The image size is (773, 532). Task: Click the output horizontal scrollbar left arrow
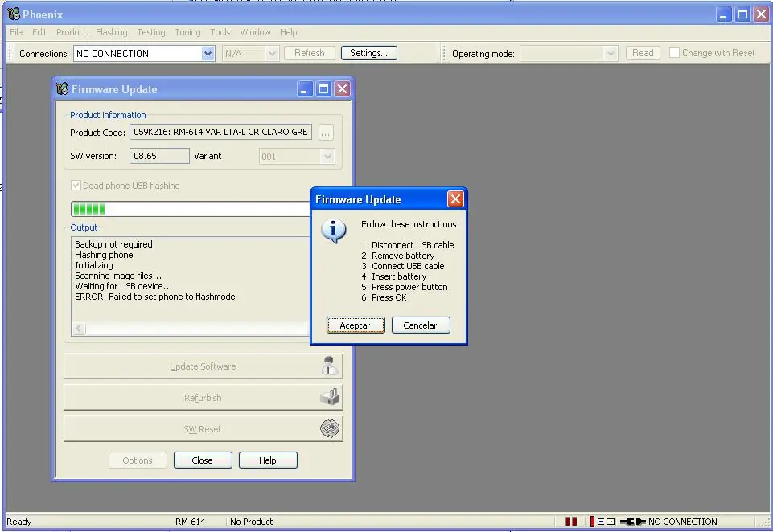pyautogui.click(x=80, y=328)
